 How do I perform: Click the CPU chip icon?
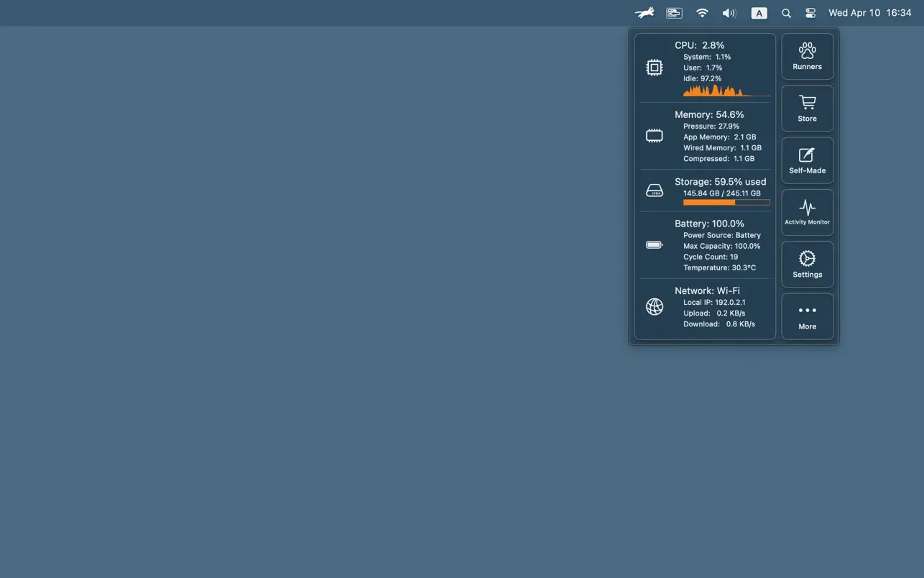click(654, 68)
